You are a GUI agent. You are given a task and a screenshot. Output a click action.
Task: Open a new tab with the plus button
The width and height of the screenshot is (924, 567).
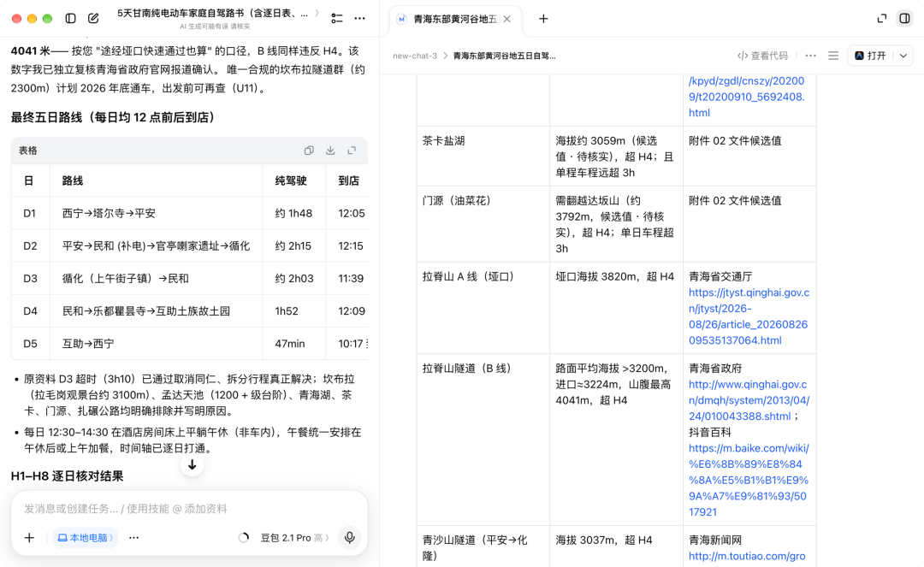point(543,19)
